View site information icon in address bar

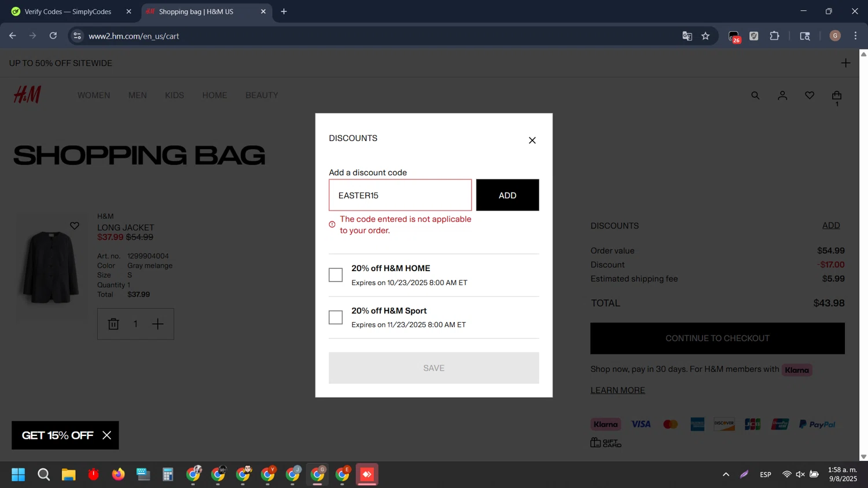[77, 36]
